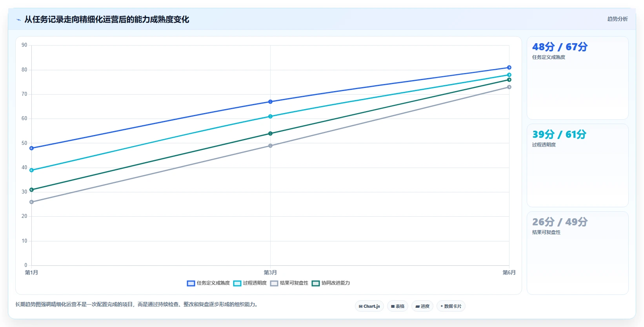Click the 90 y-axis tick label
644x327 pixels.
[24, 45]
